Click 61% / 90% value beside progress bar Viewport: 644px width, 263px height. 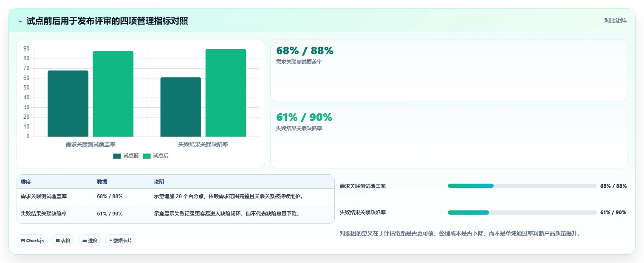pyautogui.click(x=613, y=213)
